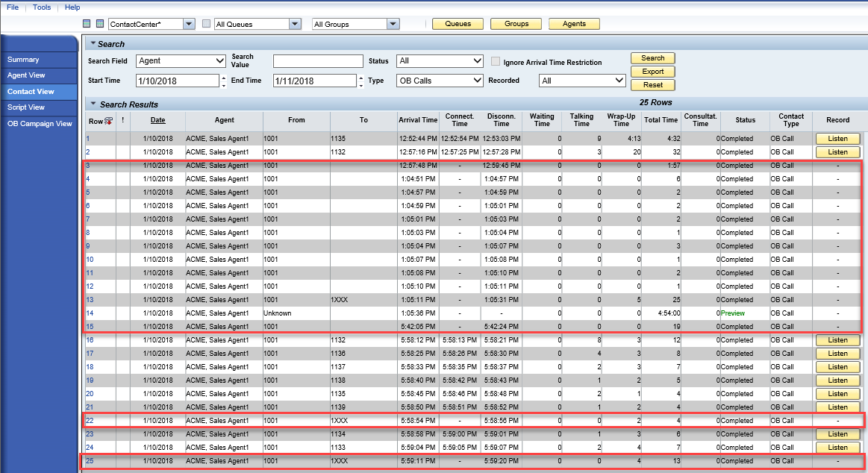Listen to recording for row 2
The image size is (868, 473).
tap(837, 152)
